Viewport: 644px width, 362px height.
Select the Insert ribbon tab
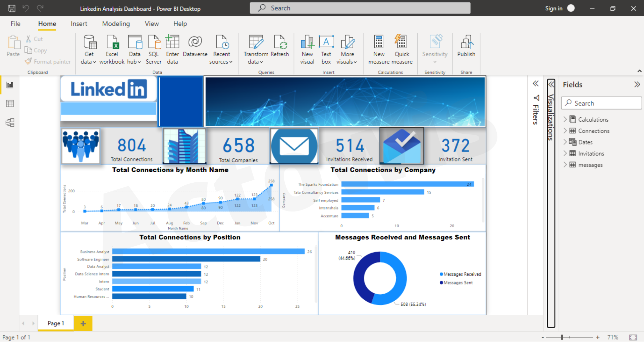coord(79,24)
